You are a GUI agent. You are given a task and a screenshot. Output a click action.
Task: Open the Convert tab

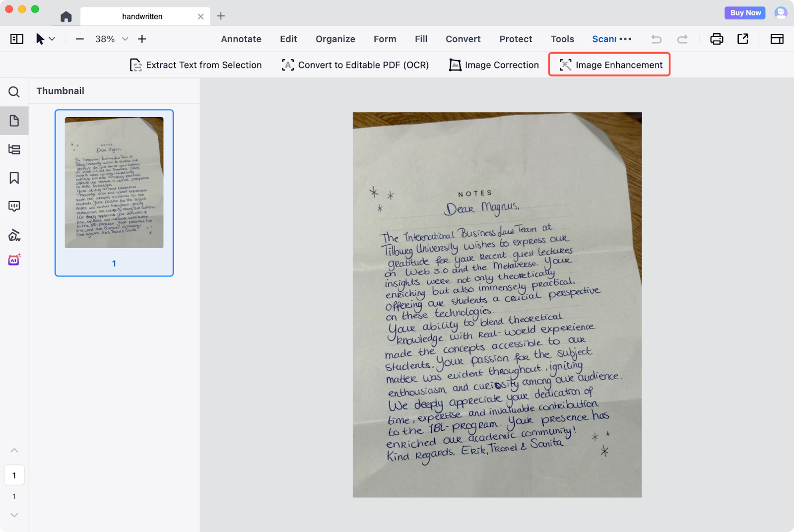pyautogui.click(x=463, y=39)
